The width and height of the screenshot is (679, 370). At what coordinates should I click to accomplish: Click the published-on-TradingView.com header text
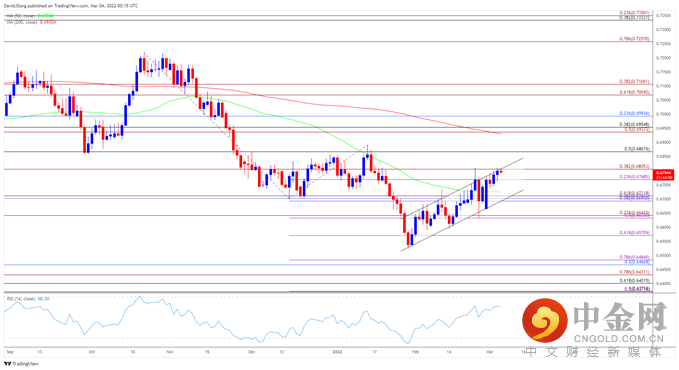[x=72, y=6]
